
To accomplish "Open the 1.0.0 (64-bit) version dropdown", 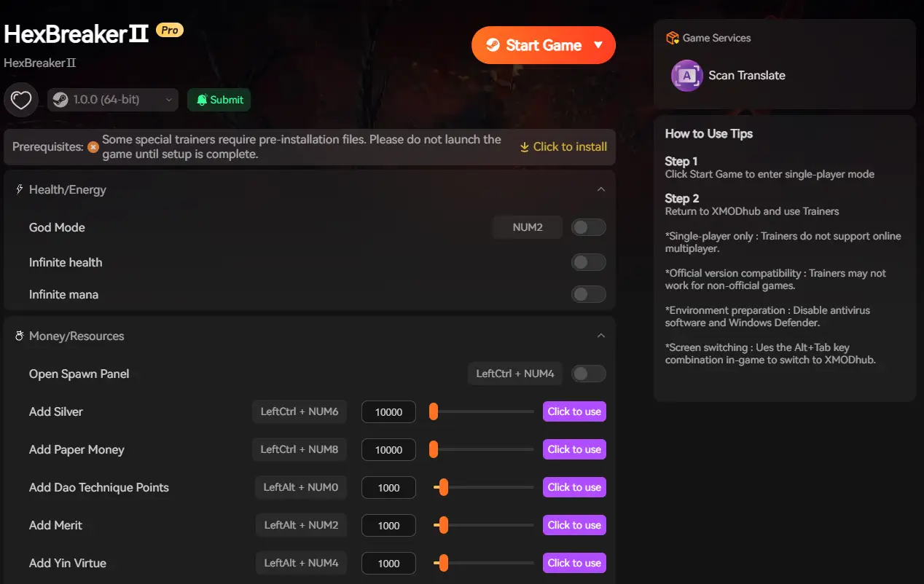I will coord(113,100).
